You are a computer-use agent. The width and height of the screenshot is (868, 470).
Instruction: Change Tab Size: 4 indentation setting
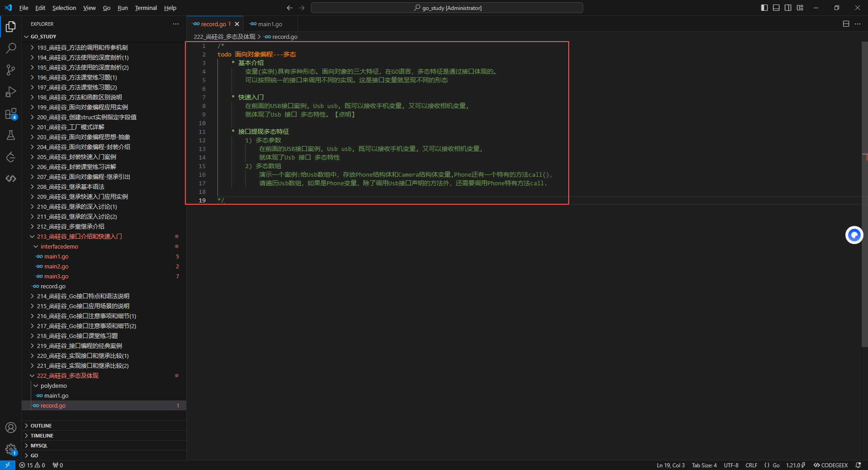(704, 465)
